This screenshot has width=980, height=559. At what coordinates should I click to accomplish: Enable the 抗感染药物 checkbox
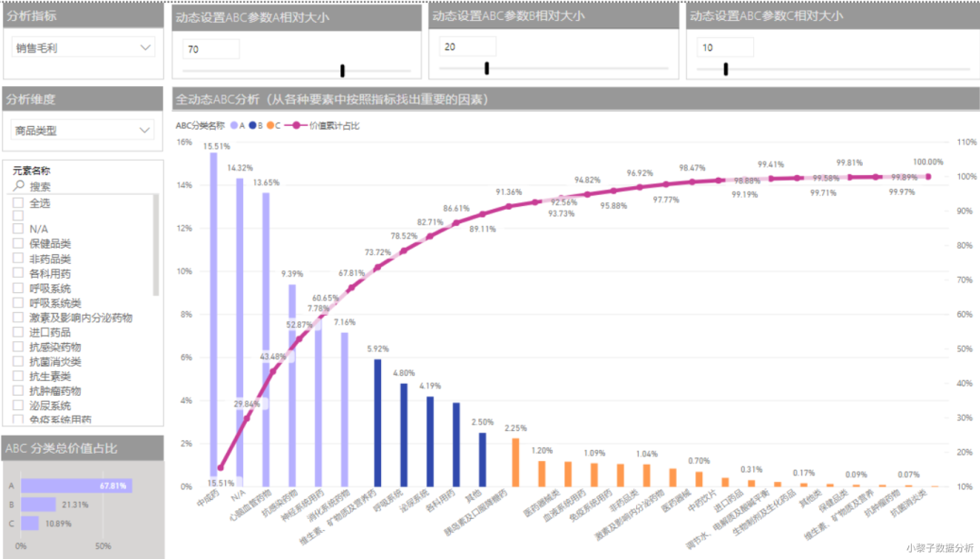pyautogui.click(x=18, y=347)
